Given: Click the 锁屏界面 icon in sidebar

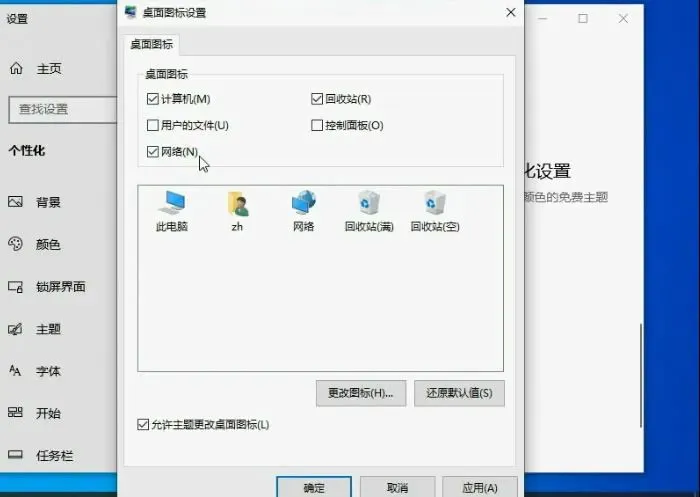Looking at the screenshot, I should [15, 287].
